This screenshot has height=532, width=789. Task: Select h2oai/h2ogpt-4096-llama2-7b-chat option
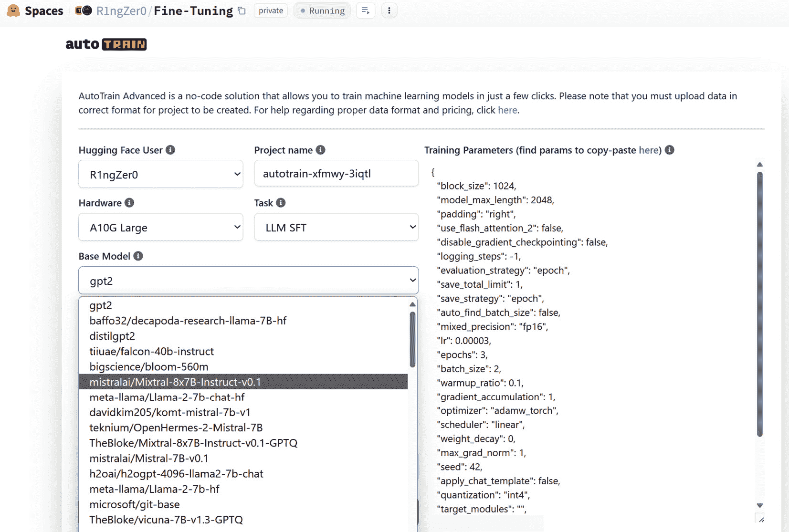click(243, 474)
